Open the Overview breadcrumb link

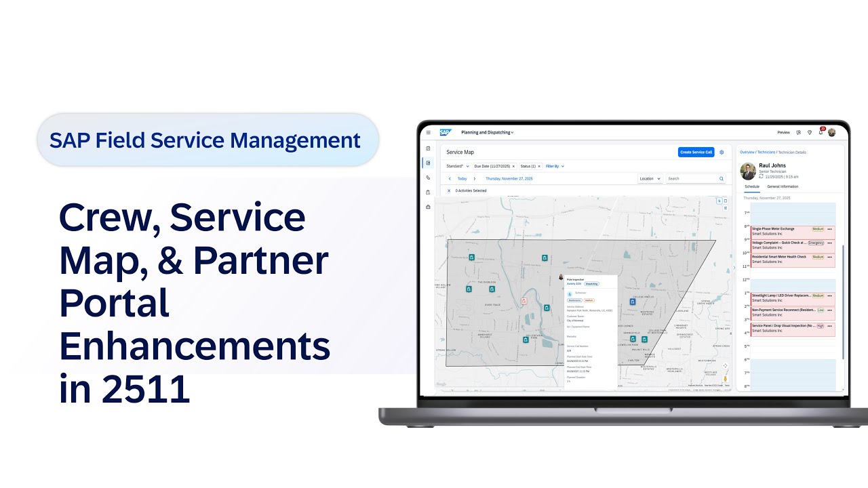[747, 152]
